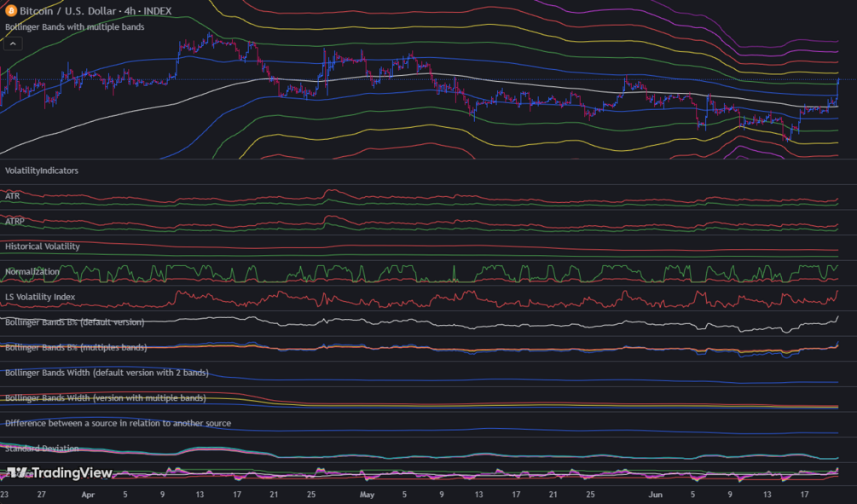Select the 'Bollinger Bands with multiple bands' legend
This screenshot has width=857, height=504.
tap(75, 26)
